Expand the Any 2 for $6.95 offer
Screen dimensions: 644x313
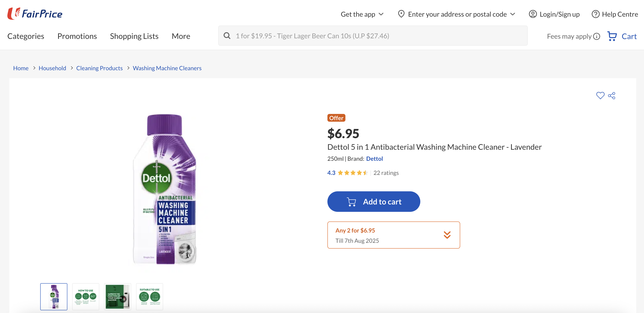pyautogui.click(x=447, y=235)
